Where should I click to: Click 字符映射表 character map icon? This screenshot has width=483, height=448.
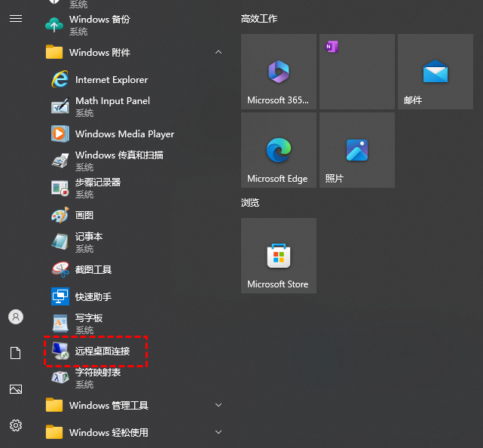tap(60, 378)
